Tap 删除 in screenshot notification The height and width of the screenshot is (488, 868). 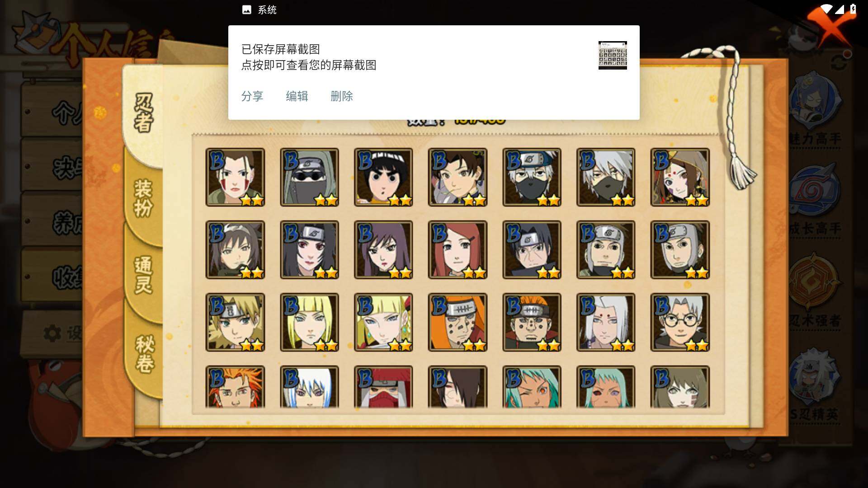[x=342, y=96]
